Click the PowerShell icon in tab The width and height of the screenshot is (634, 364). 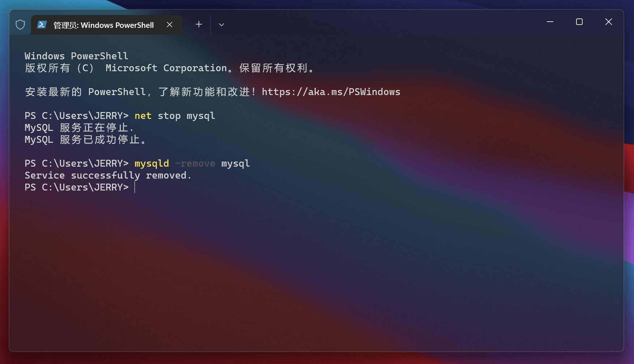(x=42, y=25)
